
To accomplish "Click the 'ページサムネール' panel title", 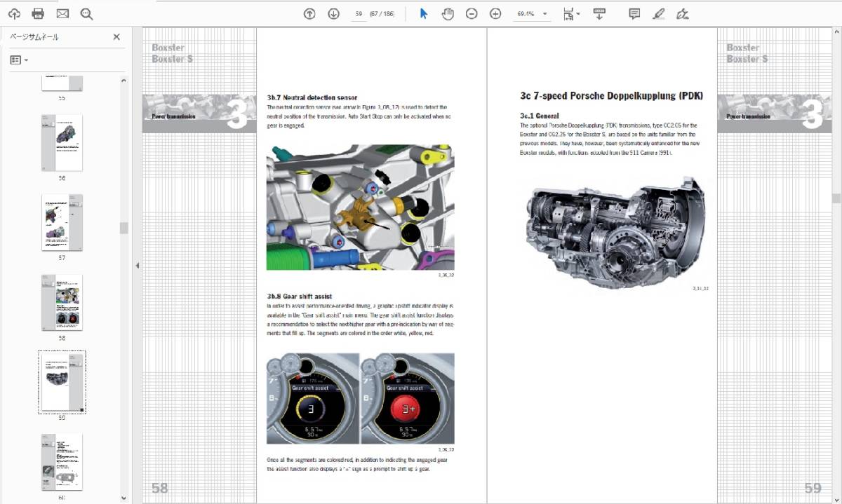I will point(35,37).
